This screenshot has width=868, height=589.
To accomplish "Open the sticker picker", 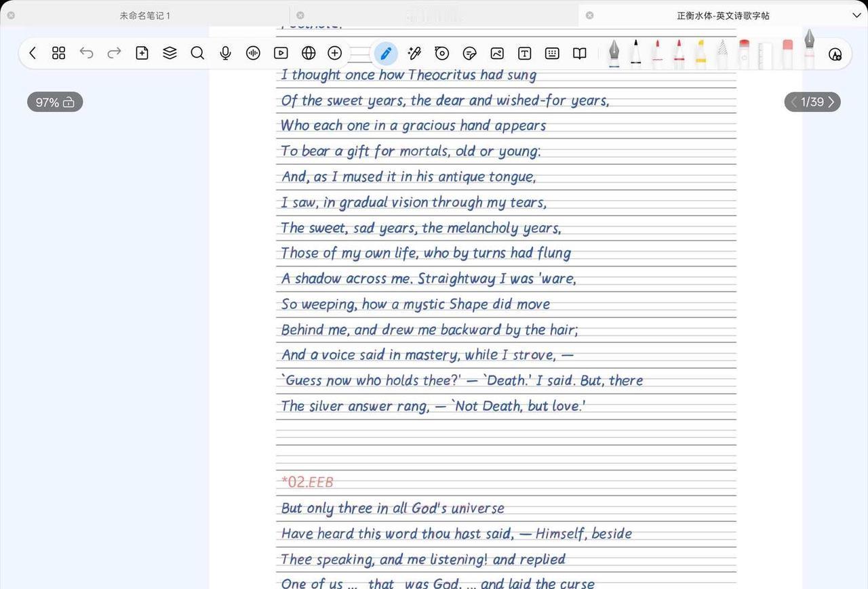I will [469, 53].
